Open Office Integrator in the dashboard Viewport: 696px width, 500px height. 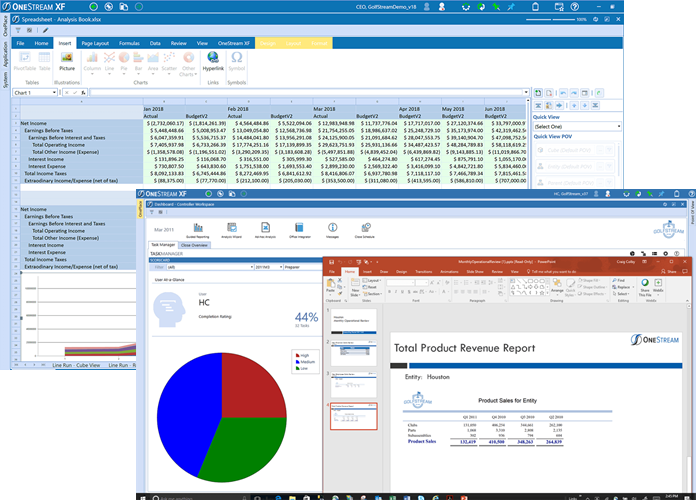pos(299,230)
